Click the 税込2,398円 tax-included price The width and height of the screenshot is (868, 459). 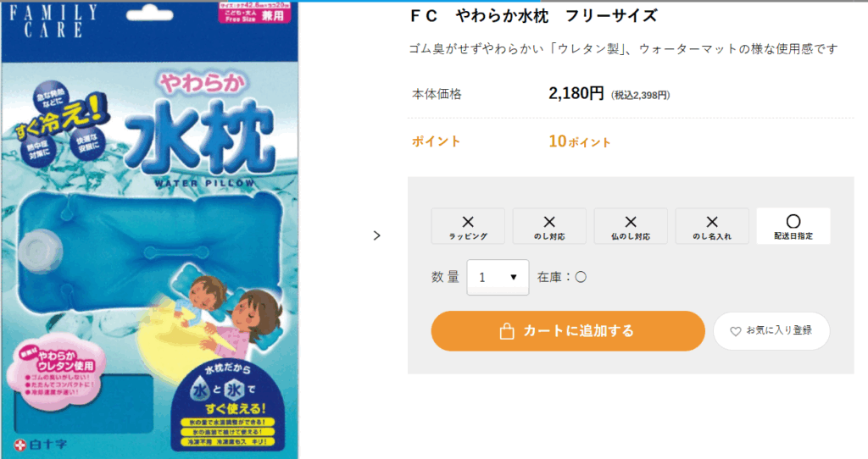pyautogui.click(x=640, y=95)
